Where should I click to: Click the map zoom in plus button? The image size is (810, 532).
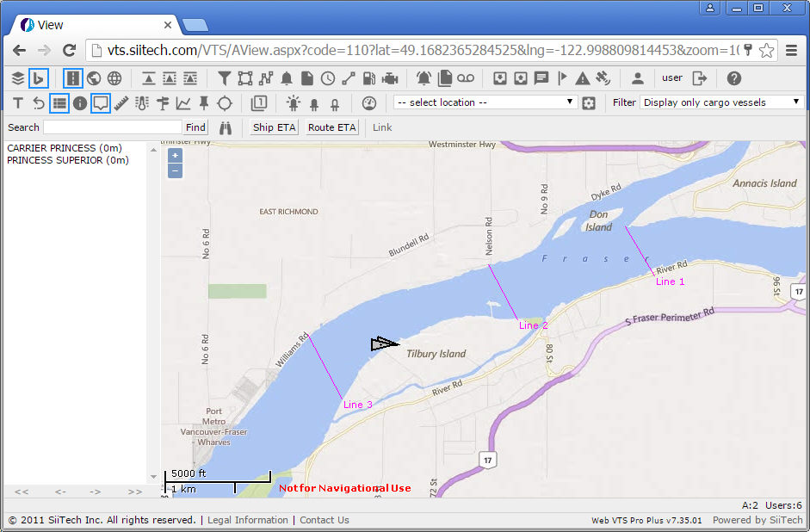(175, 156)
